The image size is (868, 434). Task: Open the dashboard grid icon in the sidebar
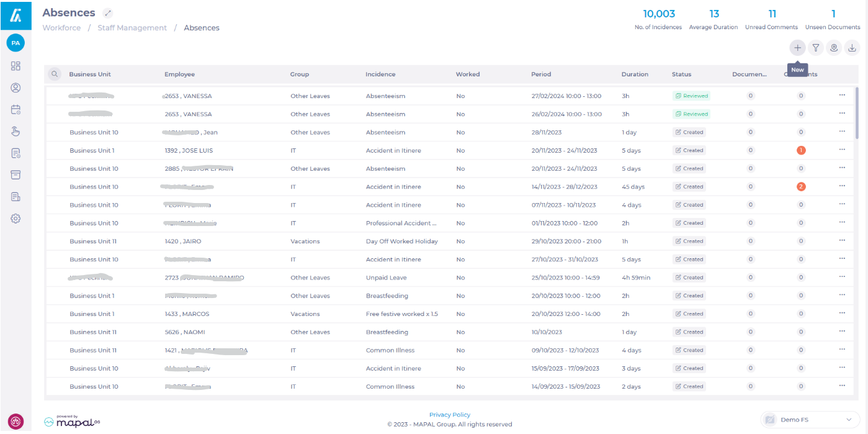click(16, 66)
